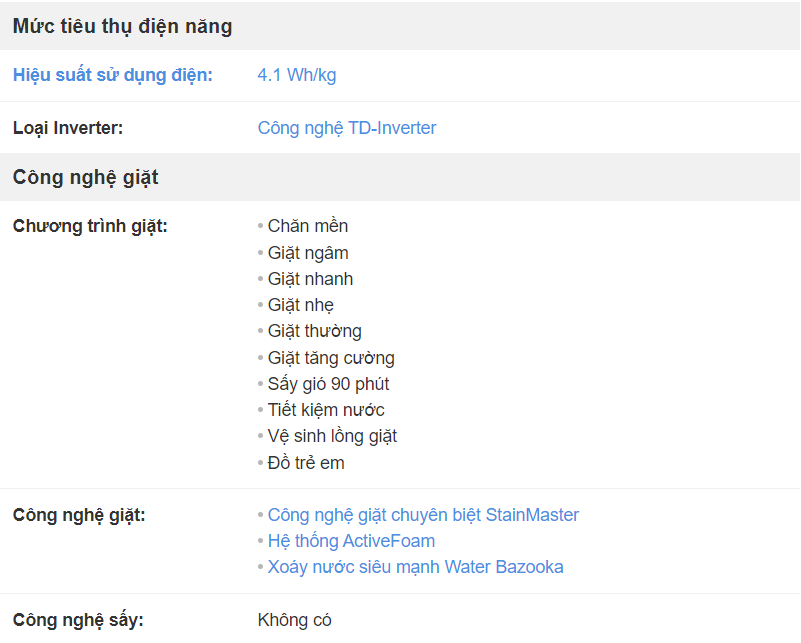Select the Loại Inverter label
801x643 pixels.
[68, 128]
